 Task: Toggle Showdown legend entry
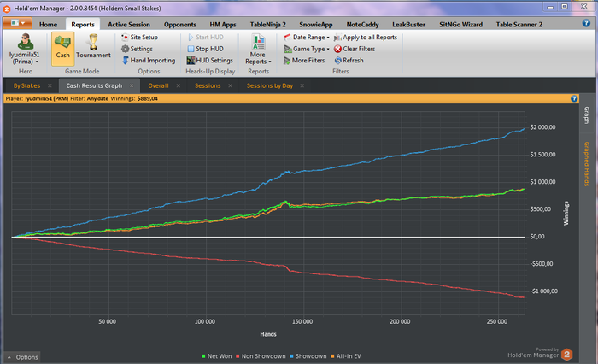tap(308, 356)
